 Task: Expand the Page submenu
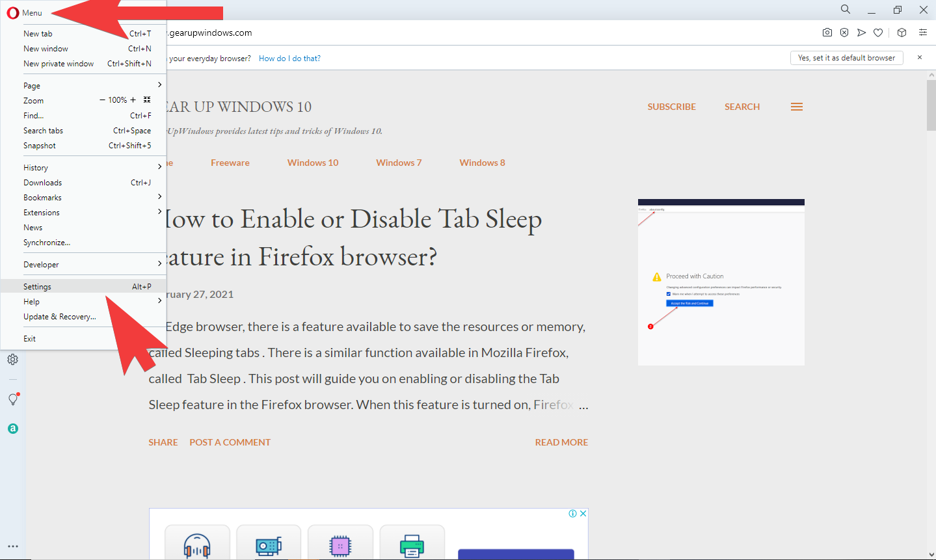83,85
